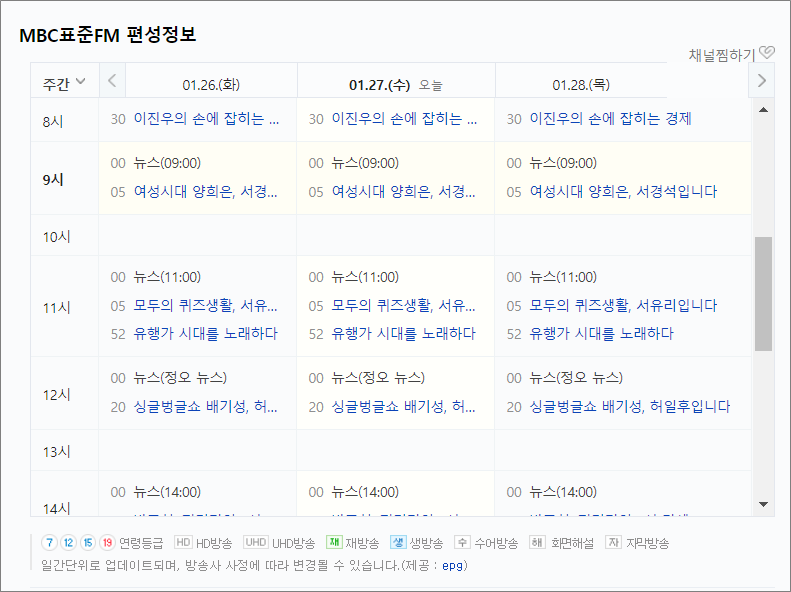
Task: Click the 9시 time row label
Action: pyautogui.click(x=53, y=180)
